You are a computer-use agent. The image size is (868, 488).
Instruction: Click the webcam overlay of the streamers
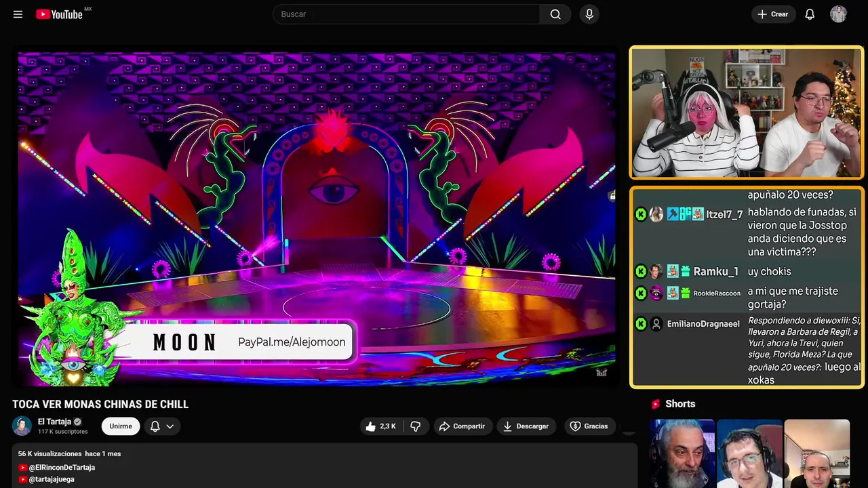tap(747, 113)
